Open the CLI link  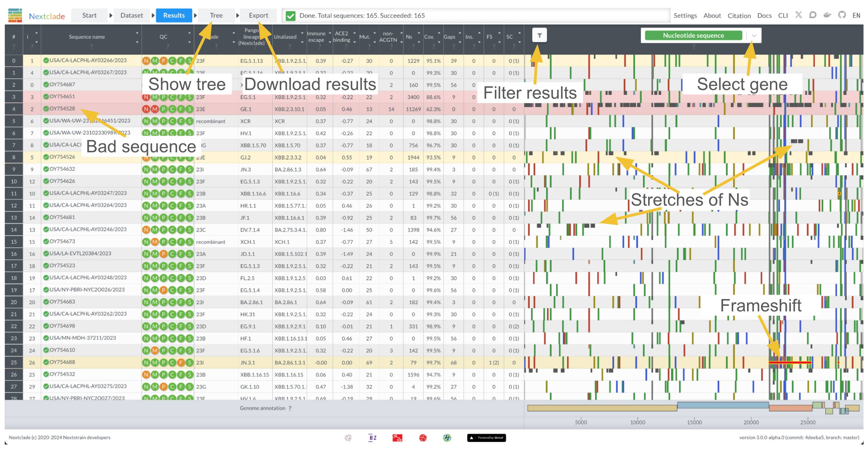[783, 15]
